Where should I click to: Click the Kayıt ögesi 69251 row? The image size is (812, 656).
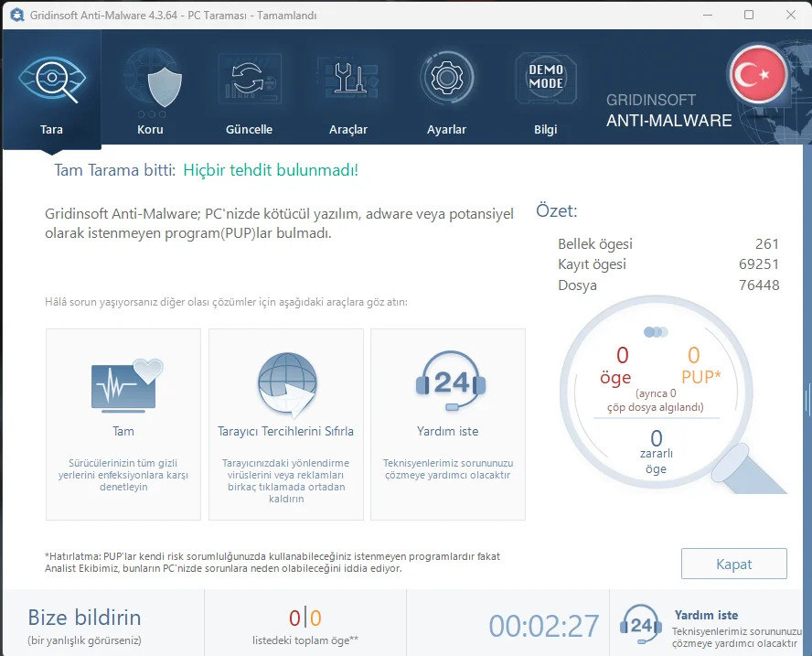tap(668, 264)
